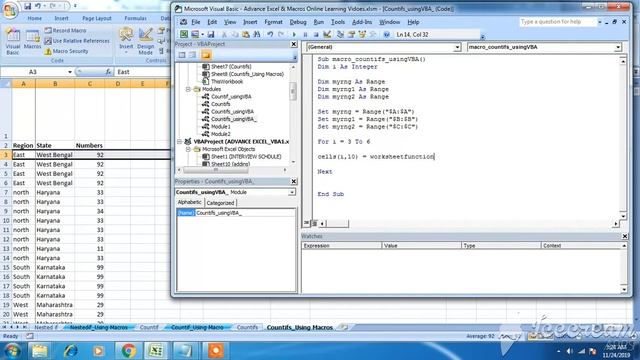Open Find with the binoculars icon

coord(257,35)
